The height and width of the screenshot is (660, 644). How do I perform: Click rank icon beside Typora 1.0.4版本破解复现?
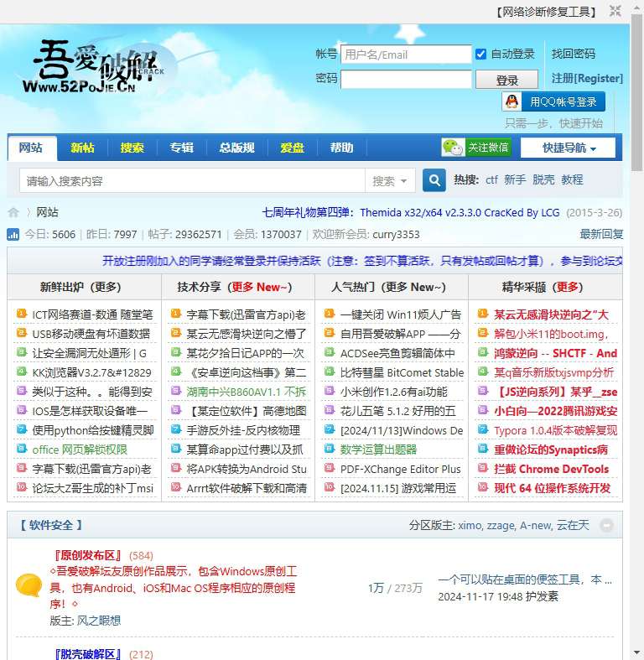click(483, 429)
